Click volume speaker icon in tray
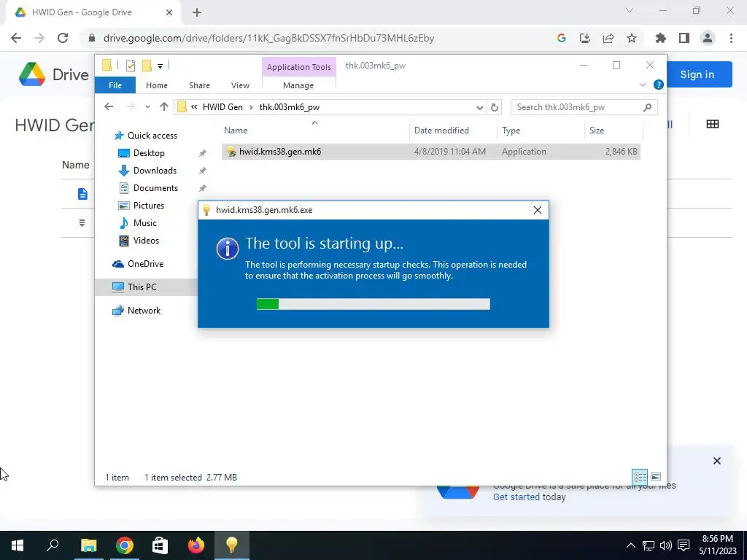747x560 pixels. [x=666, y=545]
